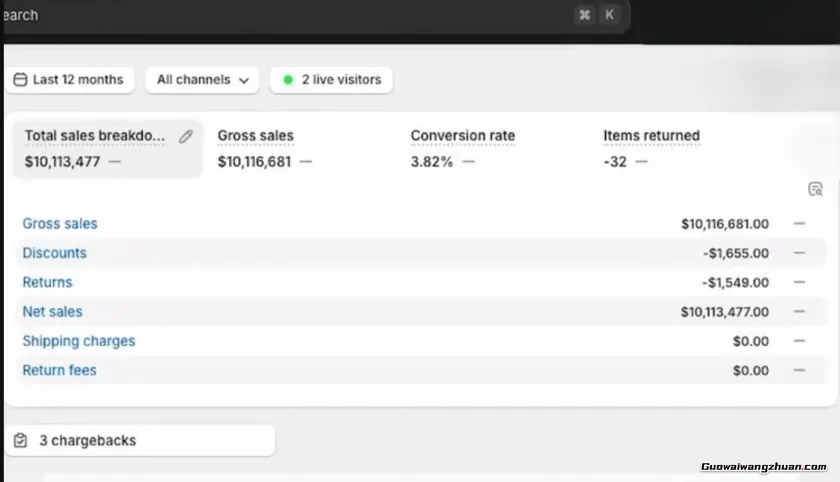Click the $10,116,681.00 Gross sales amount
The image size is (840, 482).
724,224
